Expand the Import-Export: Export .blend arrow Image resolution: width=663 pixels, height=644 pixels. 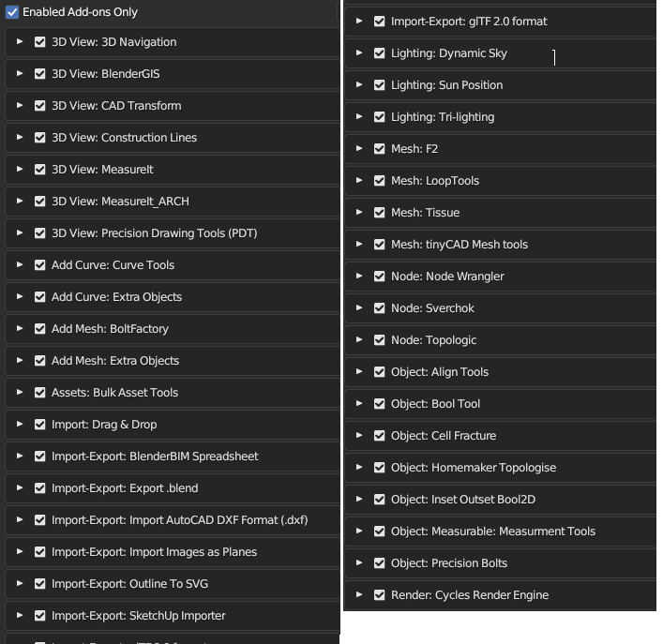coord(20,487)
